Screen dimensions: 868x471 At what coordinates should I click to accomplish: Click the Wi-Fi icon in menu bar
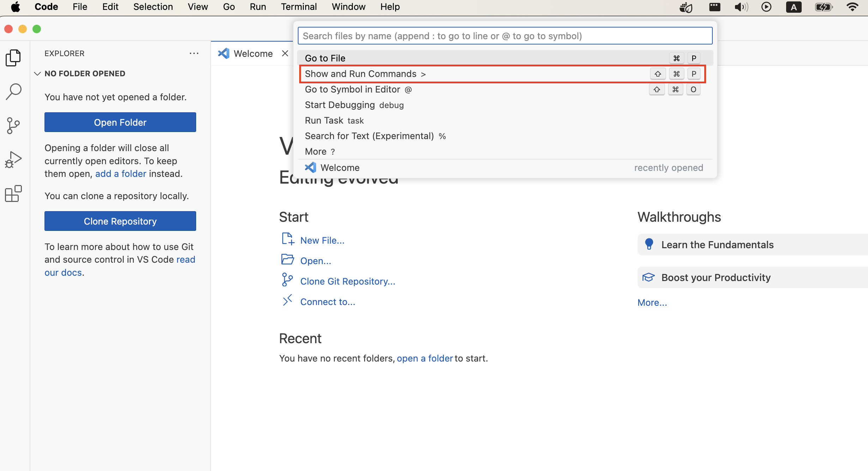coord(852,7)
